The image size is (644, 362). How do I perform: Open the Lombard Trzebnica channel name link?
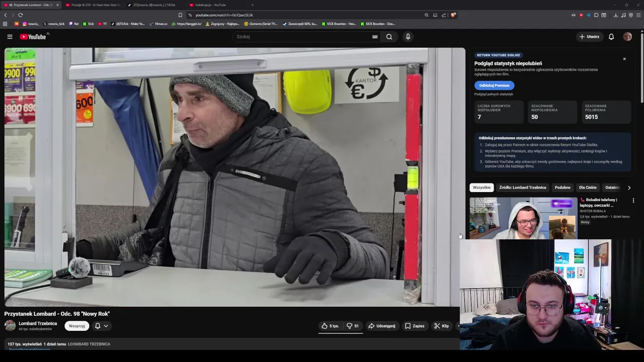[38, 324]
